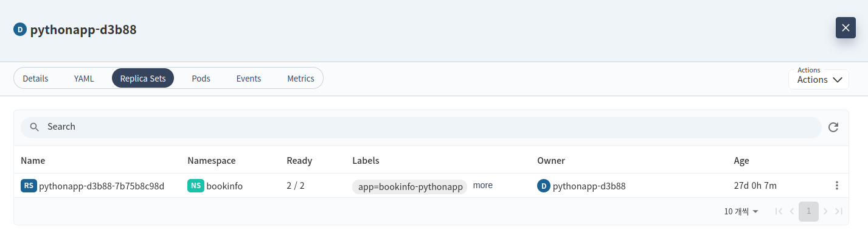The width and height of the screenshot is (868, 232).
Task: Close the pythonapp-d3b88 detail panel
Action: (845, 28)
